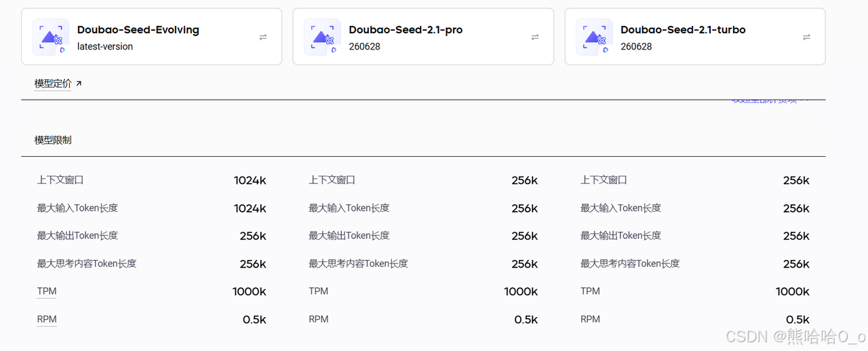Click the 1000k TPM value in the right column
The height and width of the screenshot is (351, 868).
[x=793, y=292]
